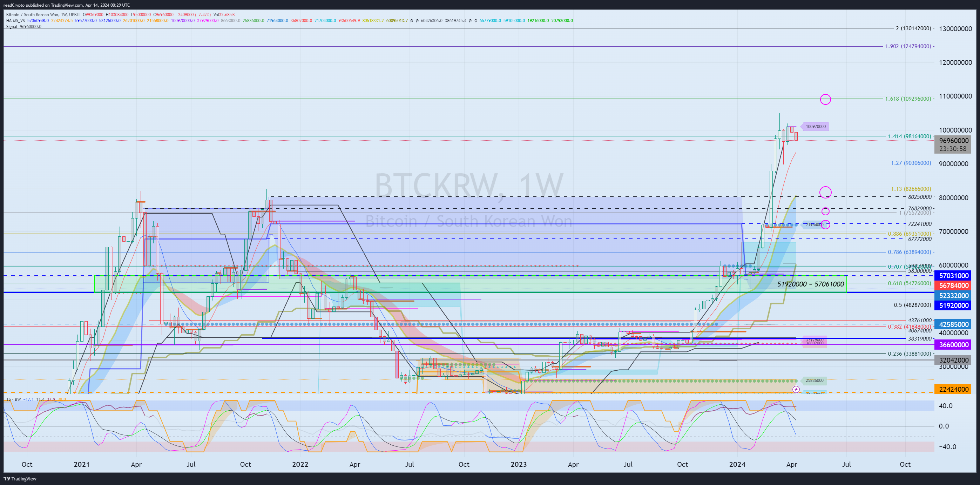Click the purple lightning bolt icon near April 2024
Viewport: 980px width, 485px height.
click(x=796, y=389)
